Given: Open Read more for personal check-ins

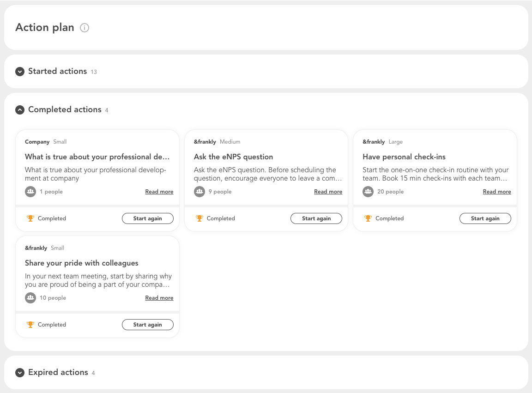Looking at the screenshot, I should tap(497, 192).
